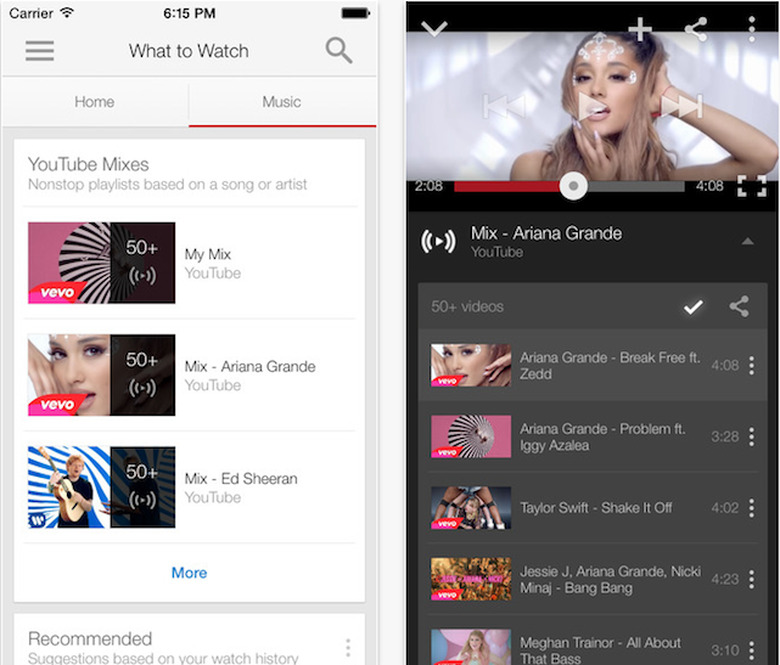Switch to the Home tab
The height and width of the screenshot is (665, 780).
(95, 102)
